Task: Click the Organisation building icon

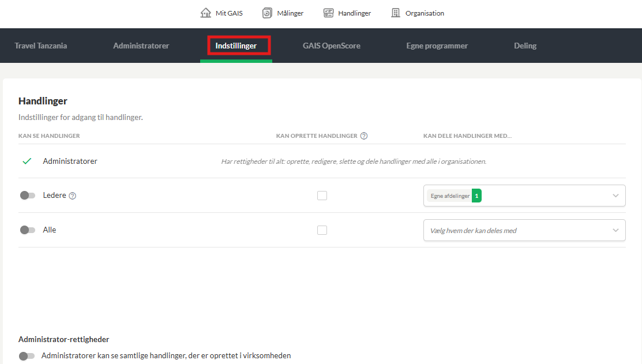Action: point(396,13)
